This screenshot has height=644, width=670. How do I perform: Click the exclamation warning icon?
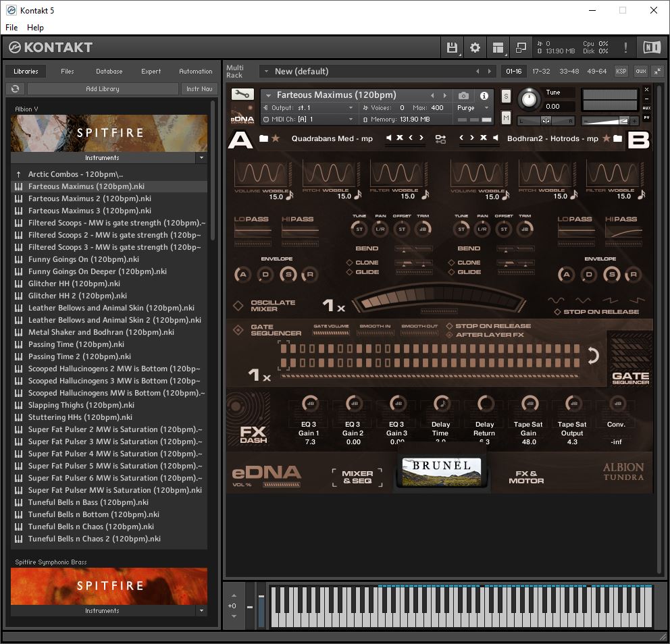(x=625, y=47)
